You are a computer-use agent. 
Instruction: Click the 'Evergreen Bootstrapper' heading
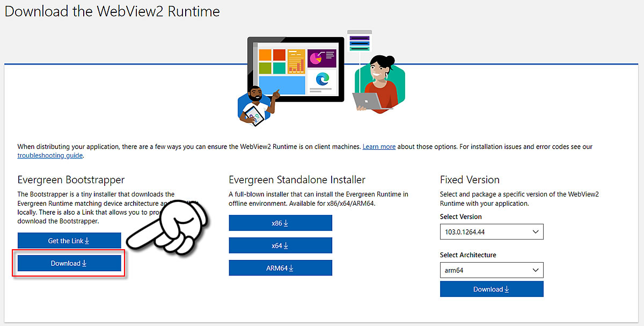[x=71, y=179]
